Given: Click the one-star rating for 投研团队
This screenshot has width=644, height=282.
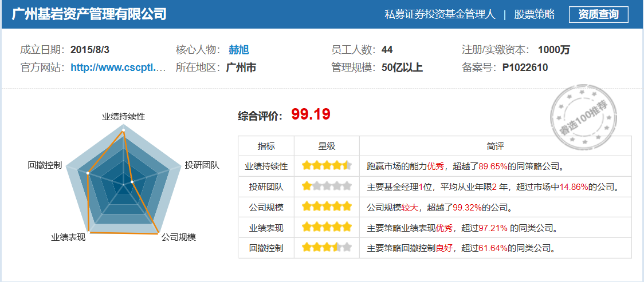Looking at the screenshot, I should pos(327,186).
